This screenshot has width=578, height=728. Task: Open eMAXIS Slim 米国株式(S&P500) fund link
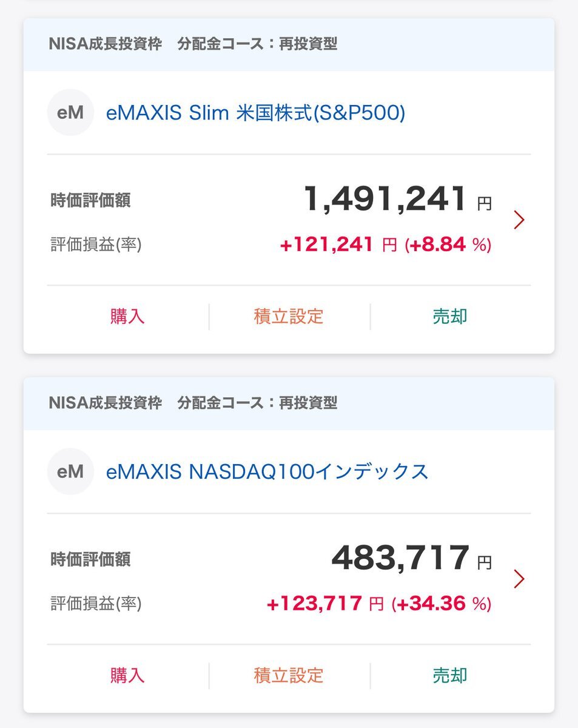pyautogui.click(x=255, y=113)
